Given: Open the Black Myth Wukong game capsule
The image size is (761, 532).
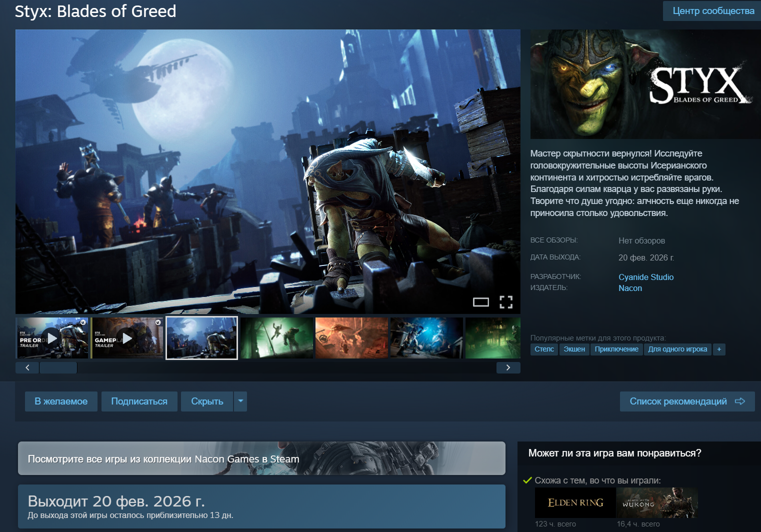Looking at the screenshot, I should [x=657, y=502].
